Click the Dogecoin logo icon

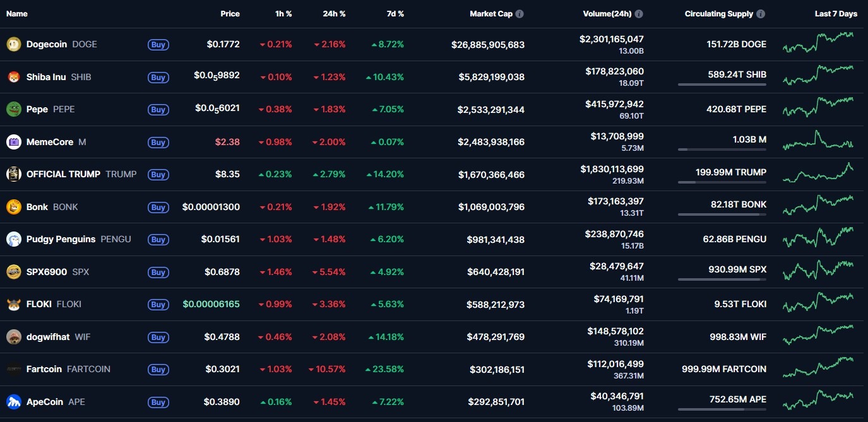(x=13, y=44)
